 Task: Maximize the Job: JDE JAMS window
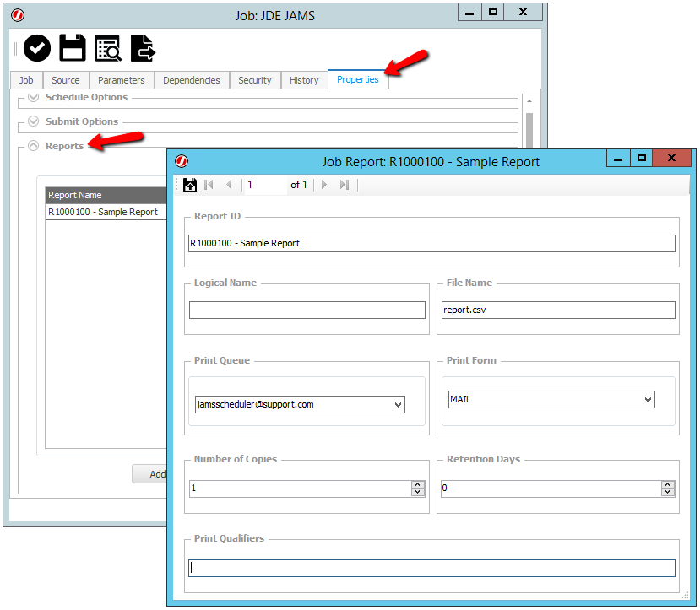pos(493,13)
